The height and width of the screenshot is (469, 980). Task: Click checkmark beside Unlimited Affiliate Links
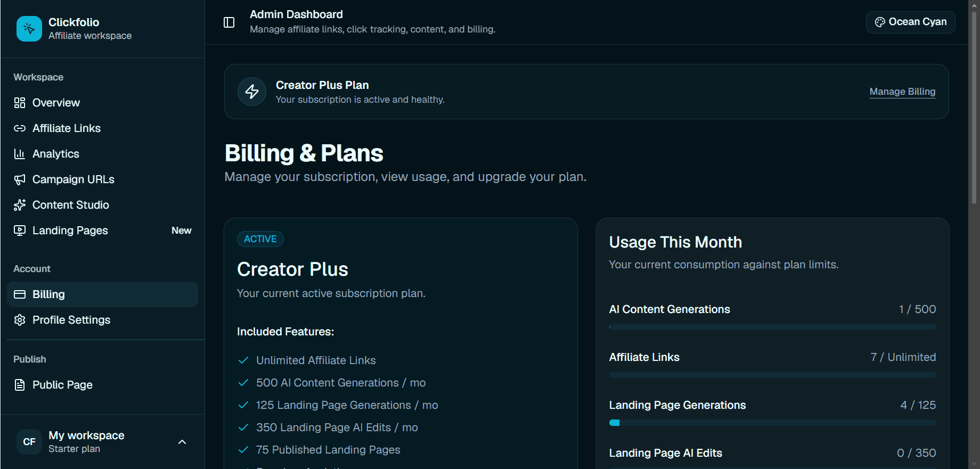[243, 360]
